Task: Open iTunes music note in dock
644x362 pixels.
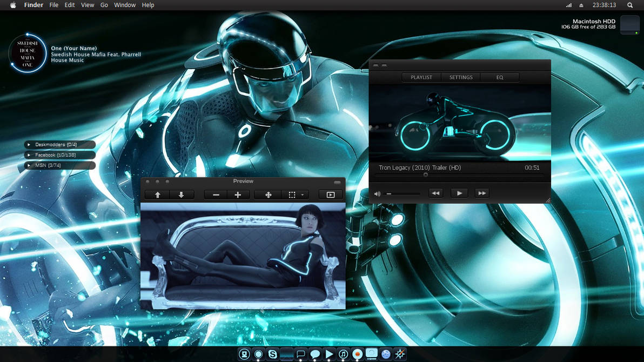Action: pyautogui.click(x=344, y=354)
